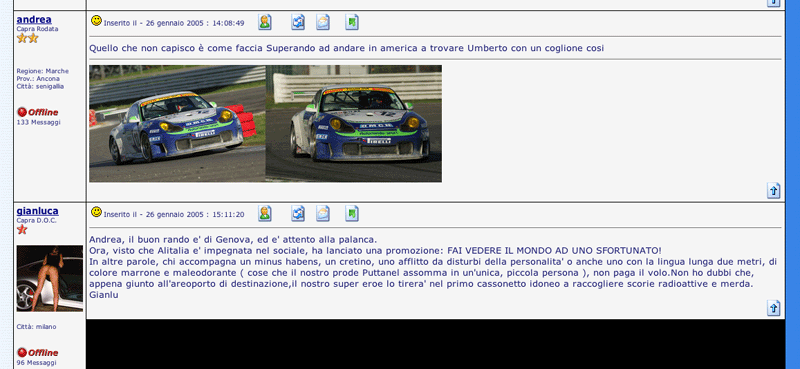Click the smiley icon in andrea's post

pos(96,21)
